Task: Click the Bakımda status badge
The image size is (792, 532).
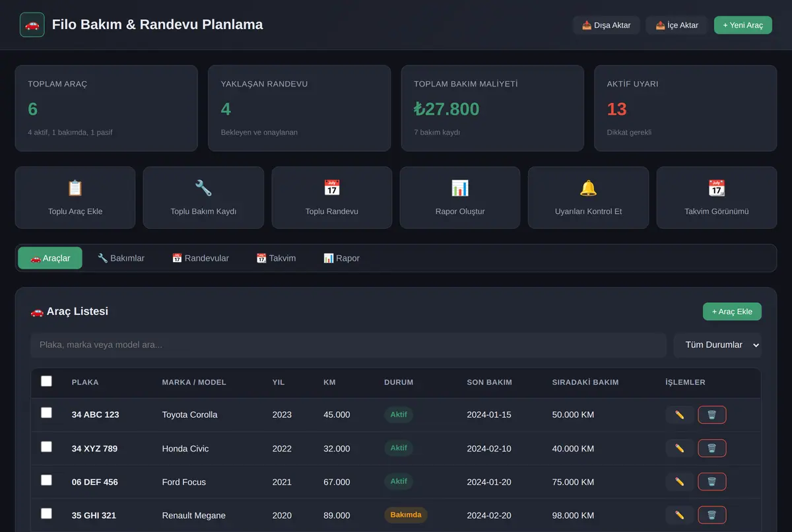Action: 406,515
